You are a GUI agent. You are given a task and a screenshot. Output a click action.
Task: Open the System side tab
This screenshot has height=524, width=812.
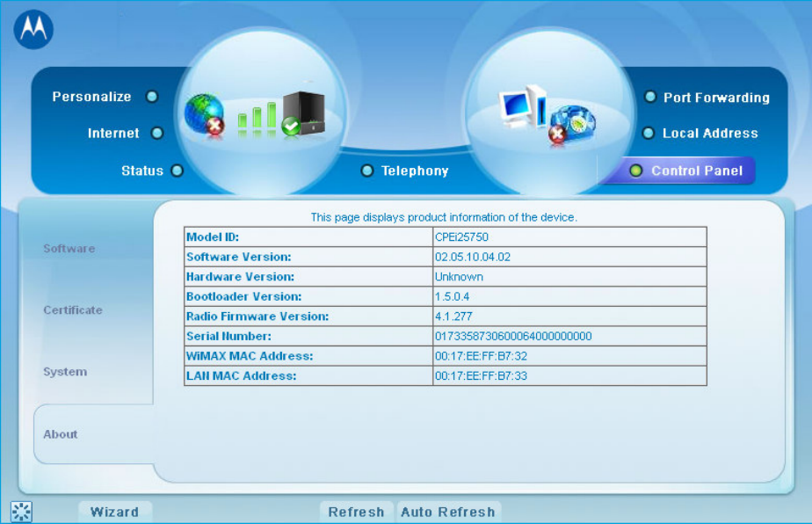(65, 372)
